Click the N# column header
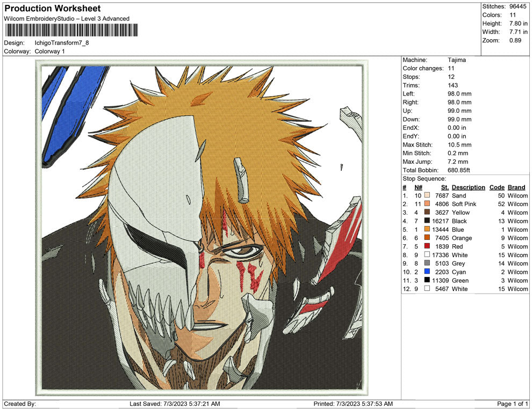Screen dimensions: 532x409 (x=418, y=187)
